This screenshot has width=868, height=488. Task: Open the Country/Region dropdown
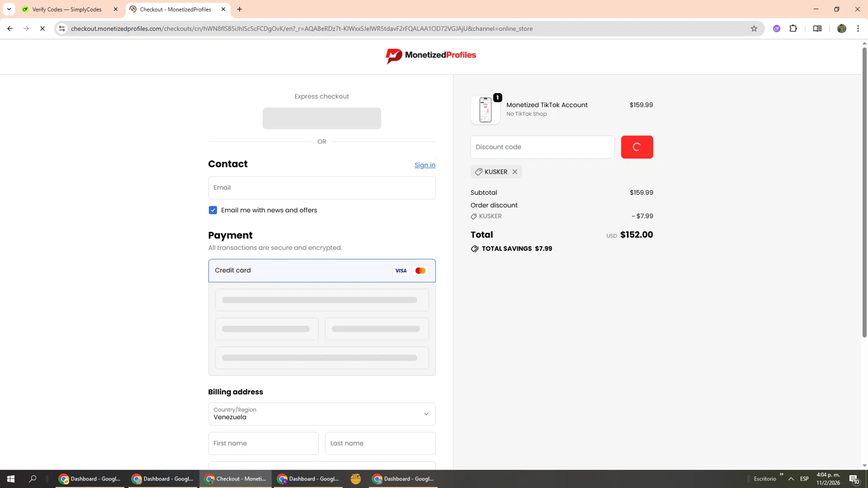click(x=322, y=414)
